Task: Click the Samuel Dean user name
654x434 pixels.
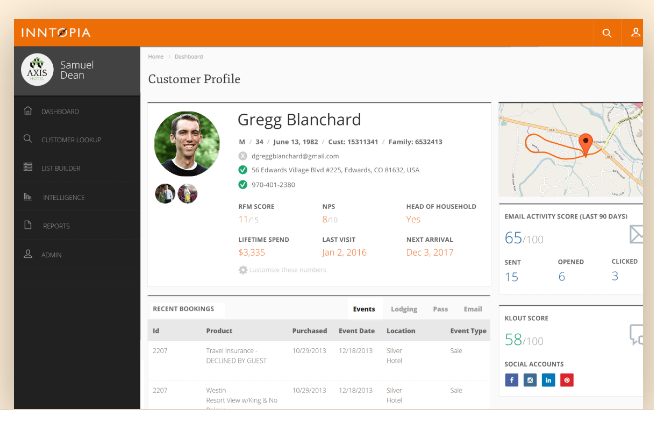Action: pos(77,70)
